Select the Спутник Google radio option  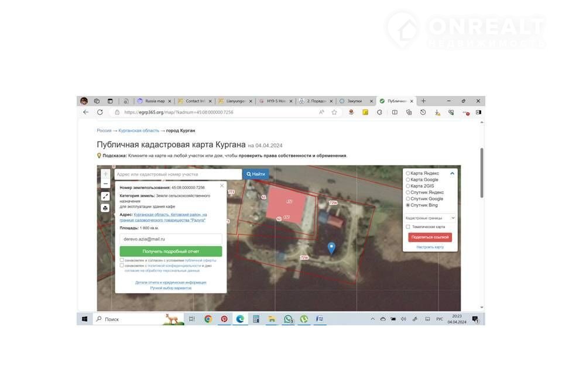click(x=408, y=199)
